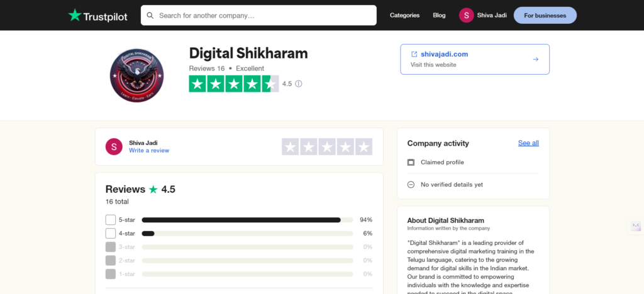Viewport: 644px width, 294px height.
Task: Check the 4-star filter checkbox
Action: pos(111,233)
